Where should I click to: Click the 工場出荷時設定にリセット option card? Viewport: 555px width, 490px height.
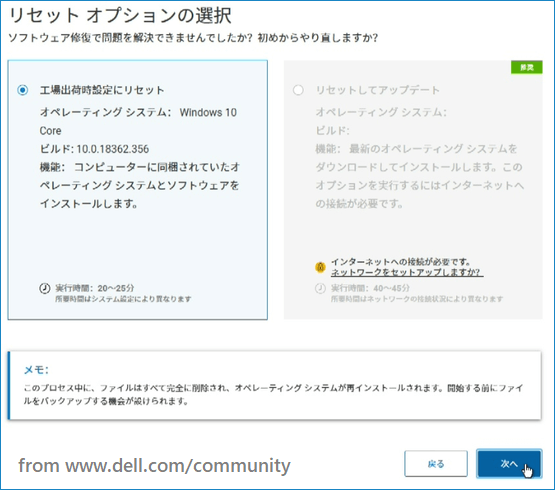pyautogui.click(x=138, y=190)
